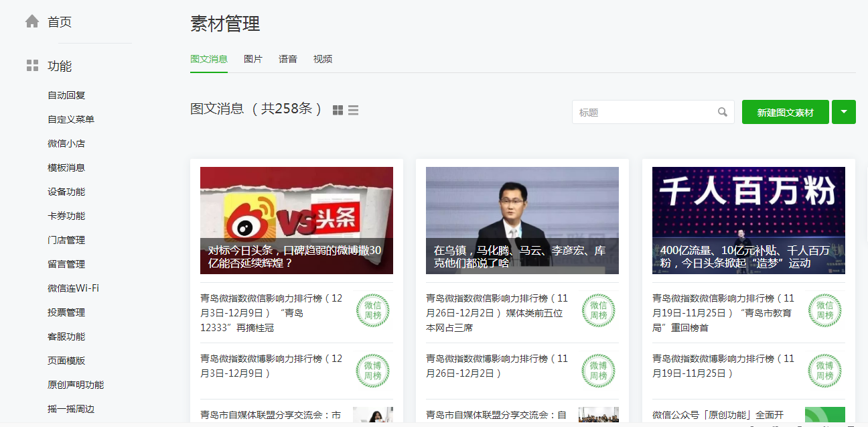Click the 标题 search input field
This screenshot has width=868, height=427.
tap(643, 113)
